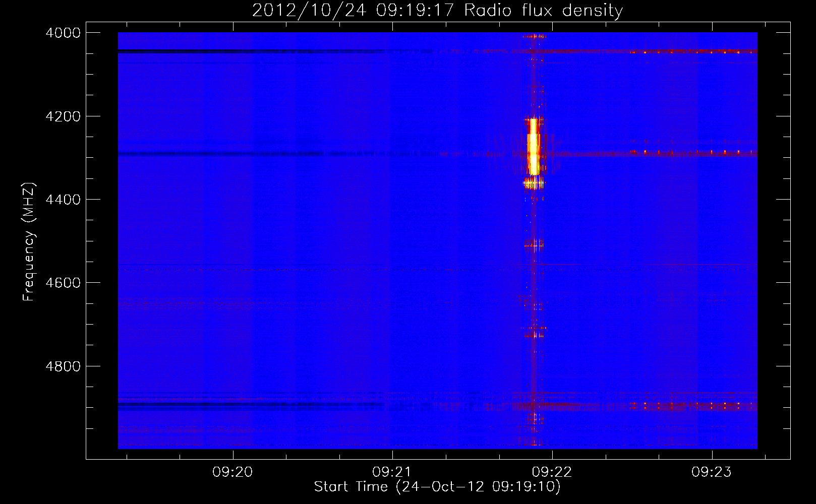
Task: Click the "Start Time (24-Oct-12 09:19:10)" axis label
Action: coord(437,487)
